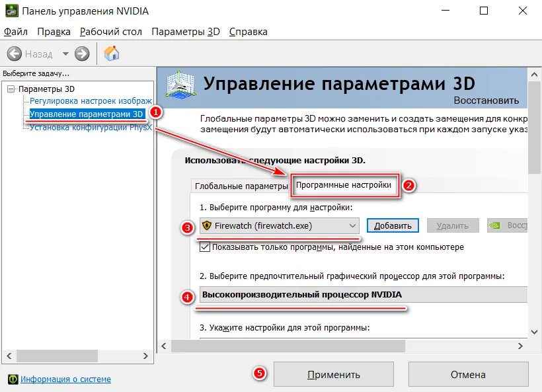Click the task tree scroll left arrow
542x392 pixels.
(x=9, y=356)
